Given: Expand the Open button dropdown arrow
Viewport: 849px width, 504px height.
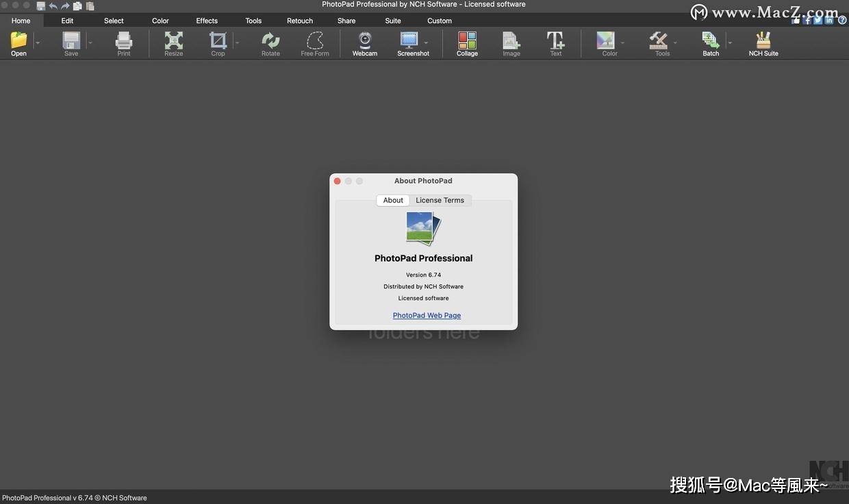Looking at the screenshot, I should pos(38,42).
